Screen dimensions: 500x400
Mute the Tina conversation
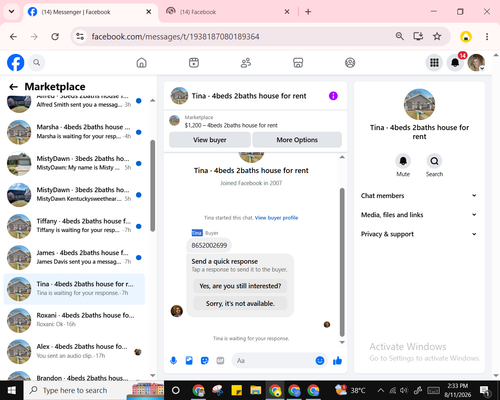click(x=403, y=161)
